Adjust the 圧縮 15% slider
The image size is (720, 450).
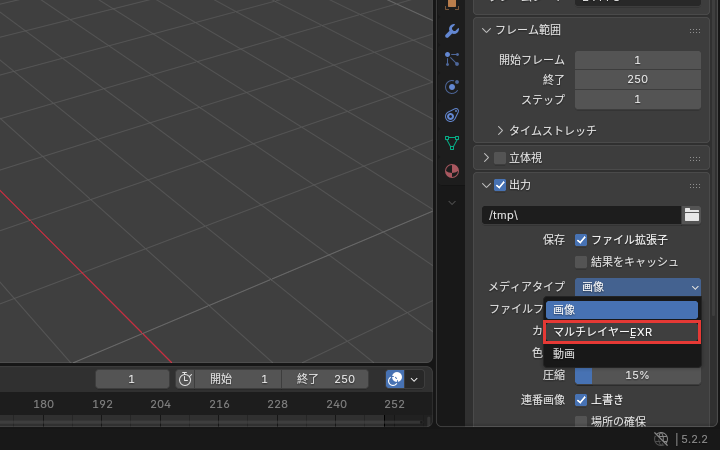638,376
